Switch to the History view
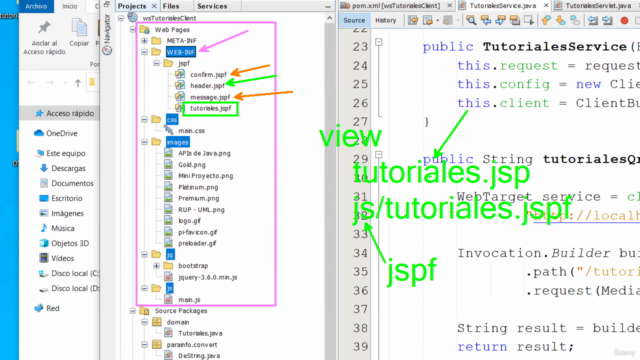This screenshot has width=640, height=360. coord(385,20)
